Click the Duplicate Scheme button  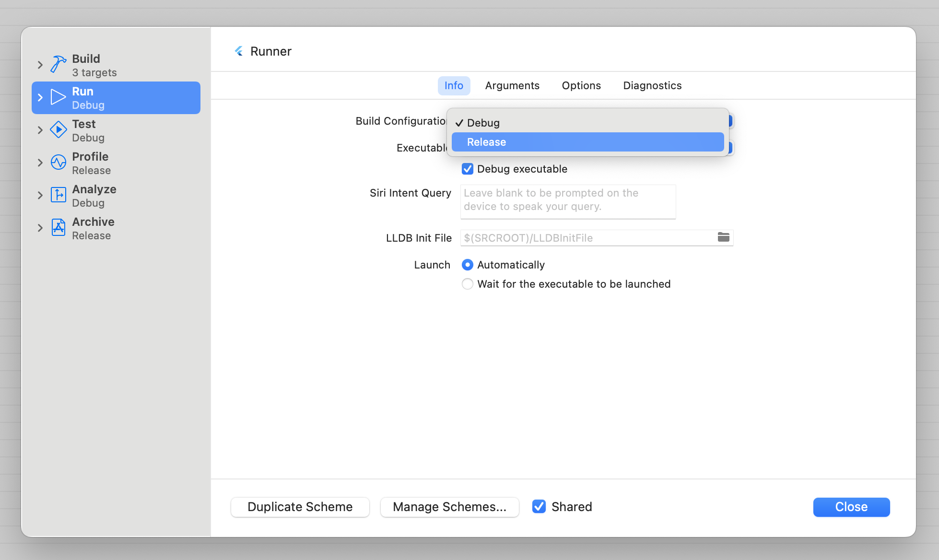coord(300,507)
